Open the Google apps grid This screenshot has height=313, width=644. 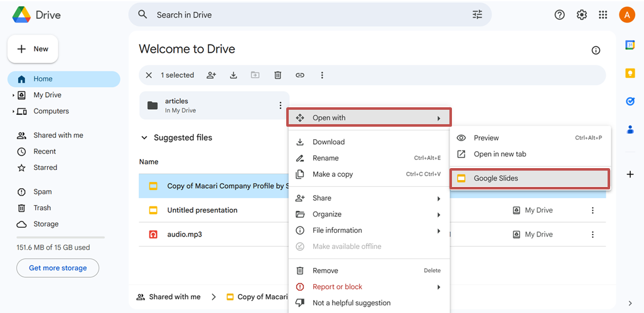tap(603, 15)
